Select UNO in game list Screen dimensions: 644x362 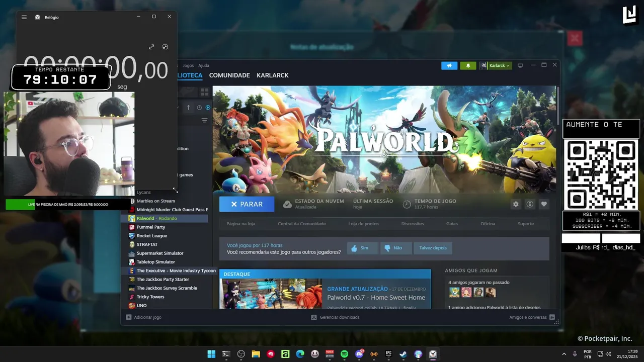tap(142, 306)
